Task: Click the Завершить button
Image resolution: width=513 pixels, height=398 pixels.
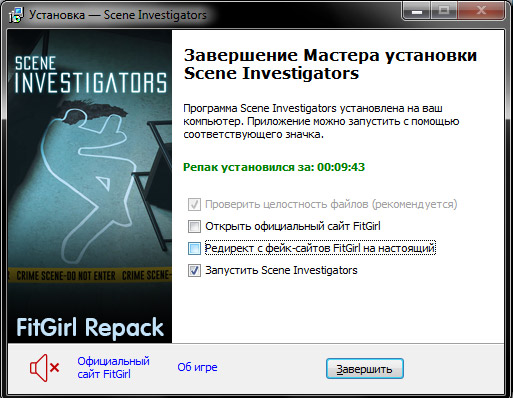Action: tap(365, 369)
